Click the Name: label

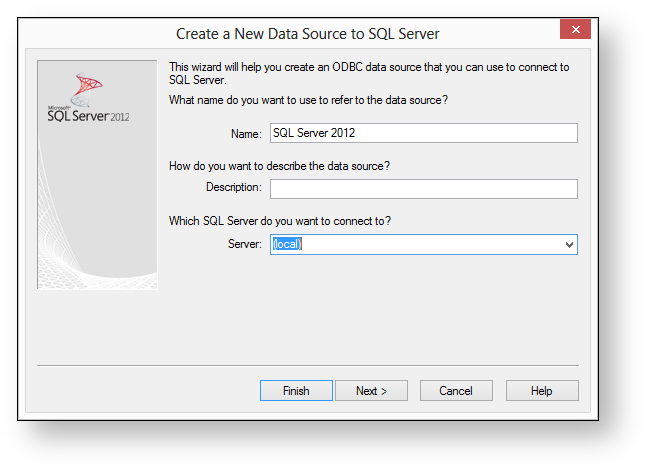pos(245,133)
